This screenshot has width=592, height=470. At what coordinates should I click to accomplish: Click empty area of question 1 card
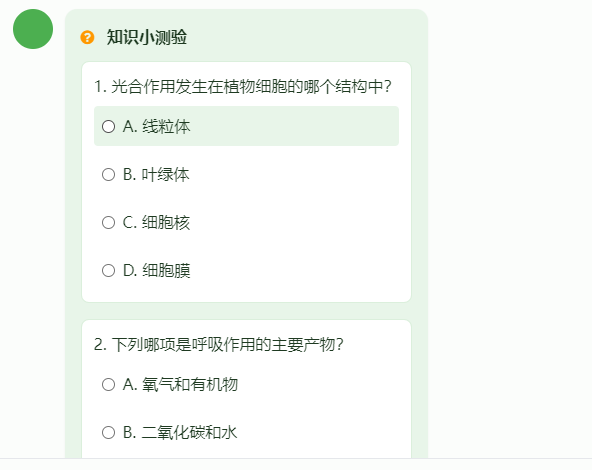coord(302,223)
